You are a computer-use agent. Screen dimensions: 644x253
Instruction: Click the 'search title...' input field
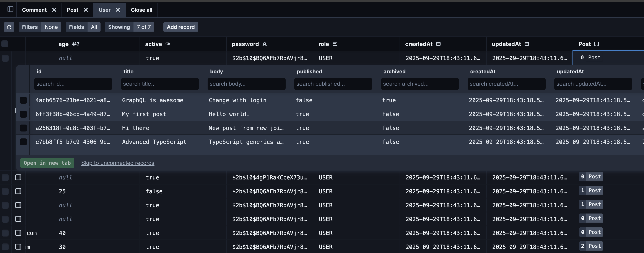[160, 84]
